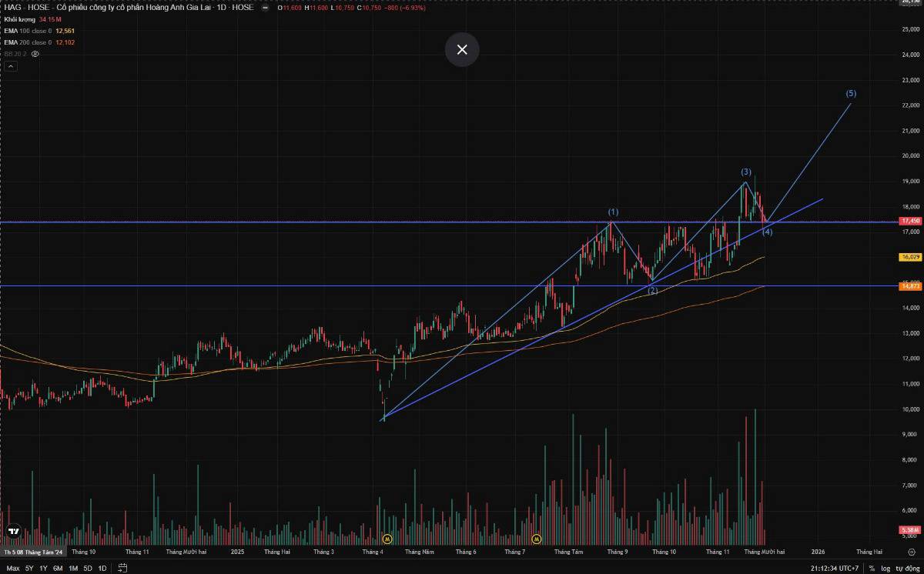Open chart settings gear on time axis

click(912, 552)
